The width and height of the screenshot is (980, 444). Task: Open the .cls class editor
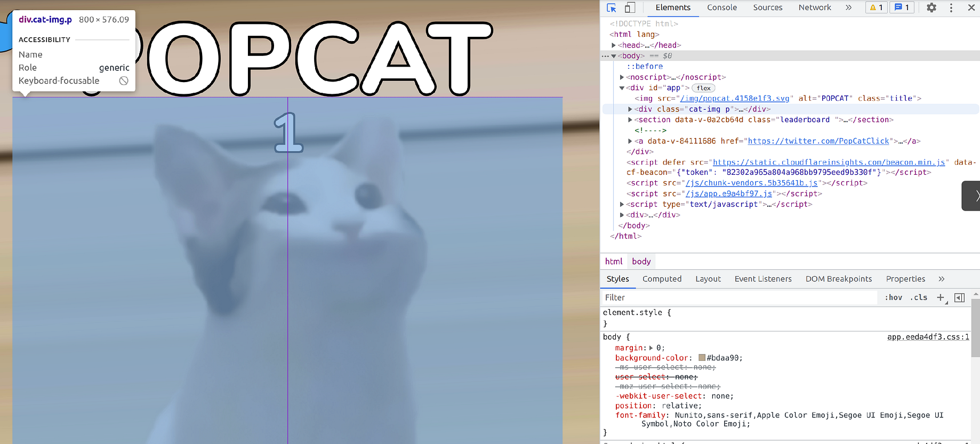point(918,297)
